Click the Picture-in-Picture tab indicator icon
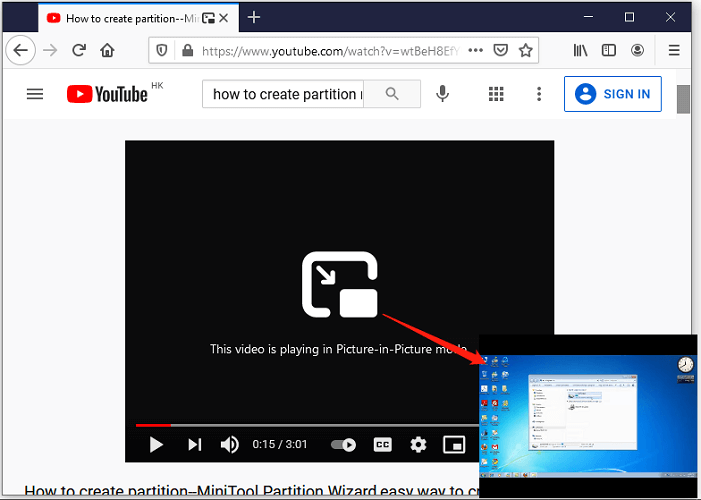Screen dimensions: 701x500 pyautogui.click(x=208, y=18)
